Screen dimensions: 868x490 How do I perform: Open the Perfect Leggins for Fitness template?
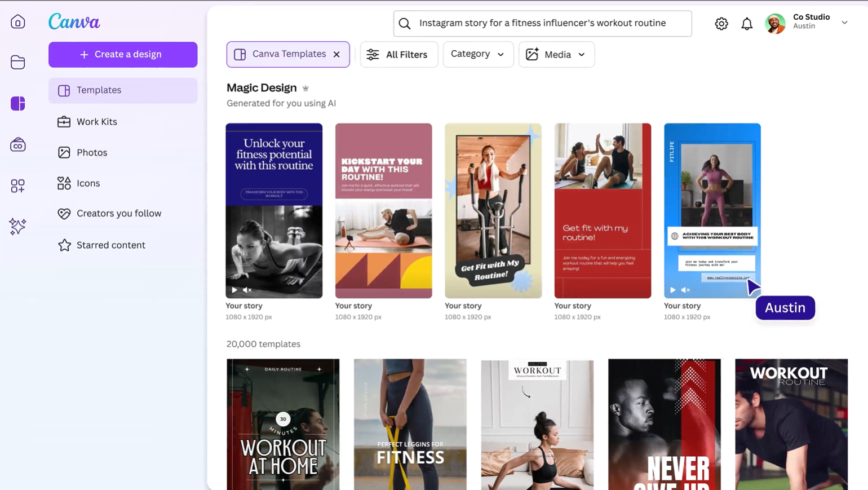pyautogui.click(x=410, y=425)
